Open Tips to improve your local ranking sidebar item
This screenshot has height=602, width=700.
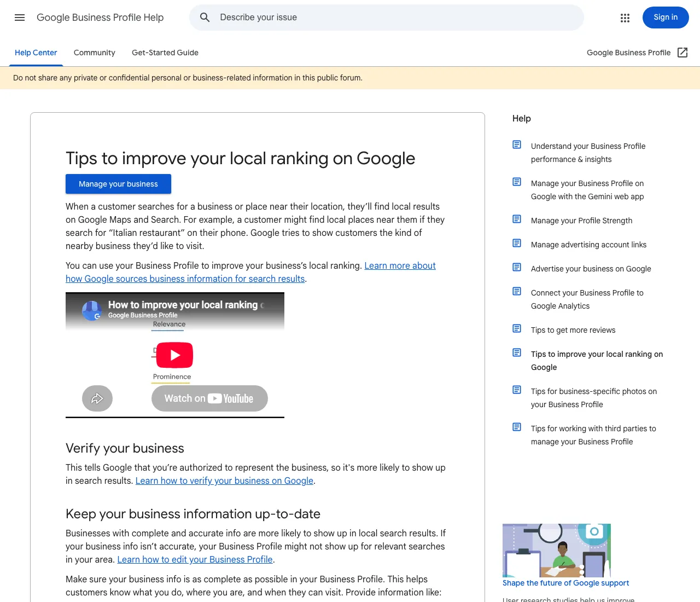pos(597,361)
